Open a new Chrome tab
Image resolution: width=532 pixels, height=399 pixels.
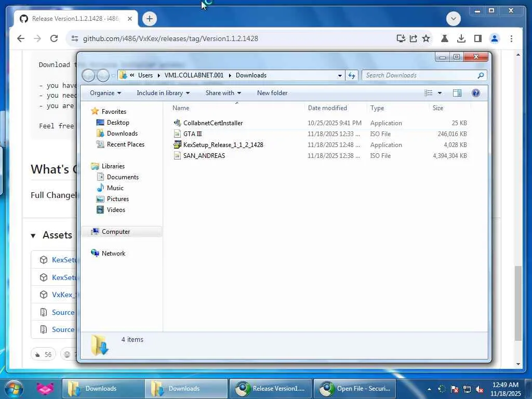[x=149, y=19]
